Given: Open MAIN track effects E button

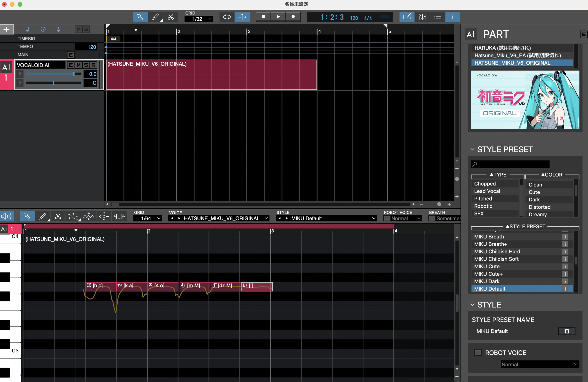Looking at the screenshot, I should [71, 55].
